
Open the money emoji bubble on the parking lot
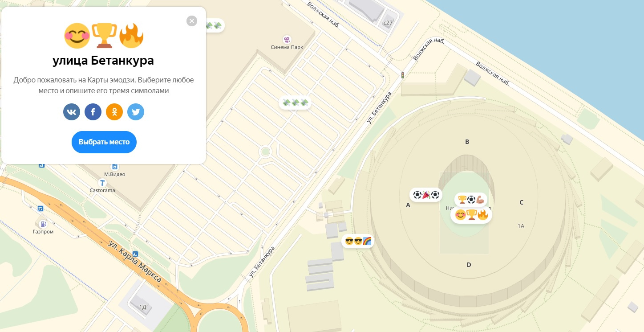[x=295, y=102]
